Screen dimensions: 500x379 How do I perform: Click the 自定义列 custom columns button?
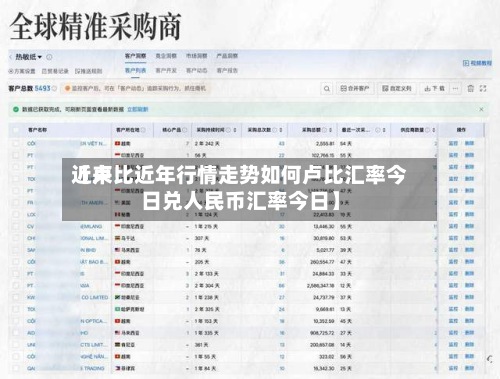pyautogui.click(x=397, y=89)
